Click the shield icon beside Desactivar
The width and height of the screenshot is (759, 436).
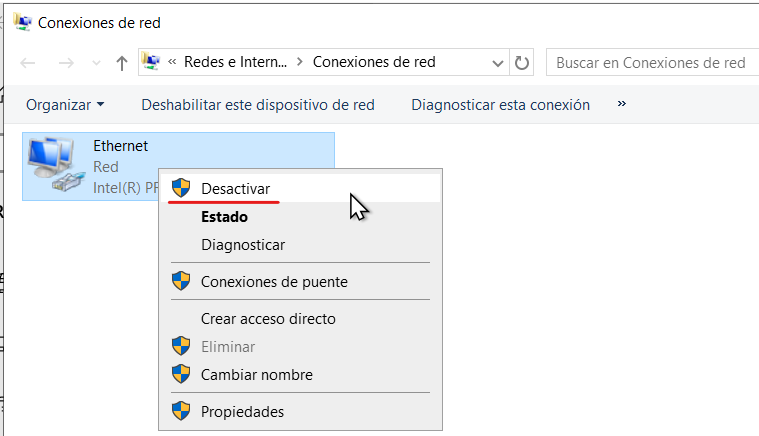(181, 188)
